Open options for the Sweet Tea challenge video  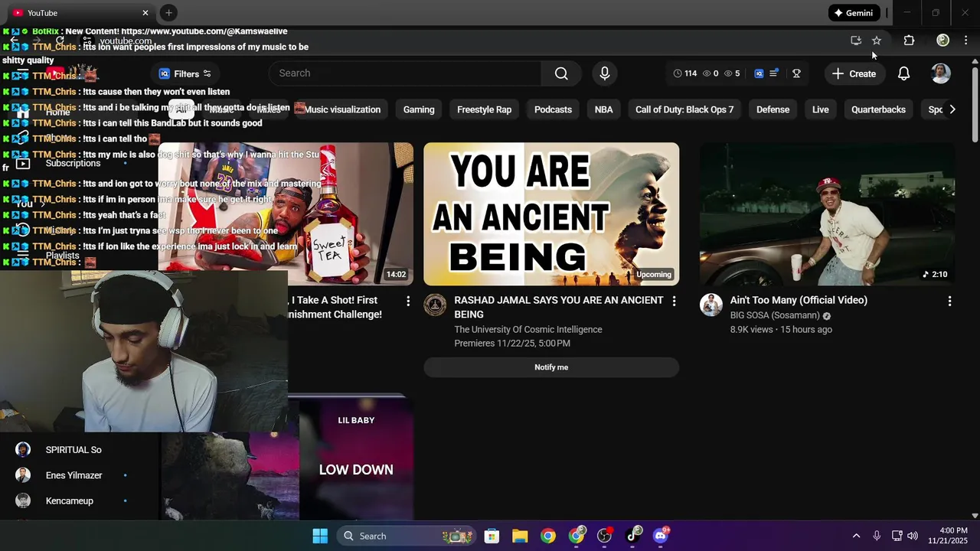pyautogui.click(x=408, y=302)
